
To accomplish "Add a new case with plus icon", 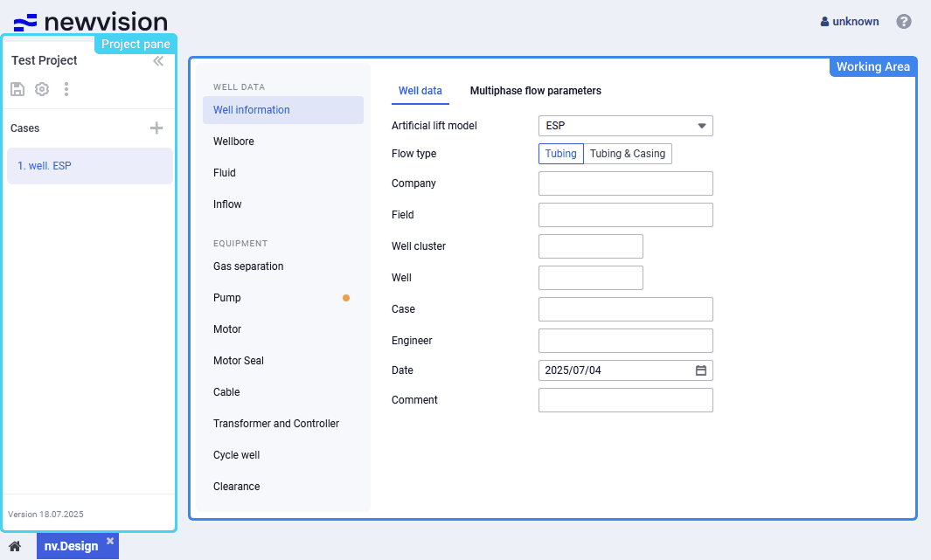I will pyautogui.click(x=156, y=128).
